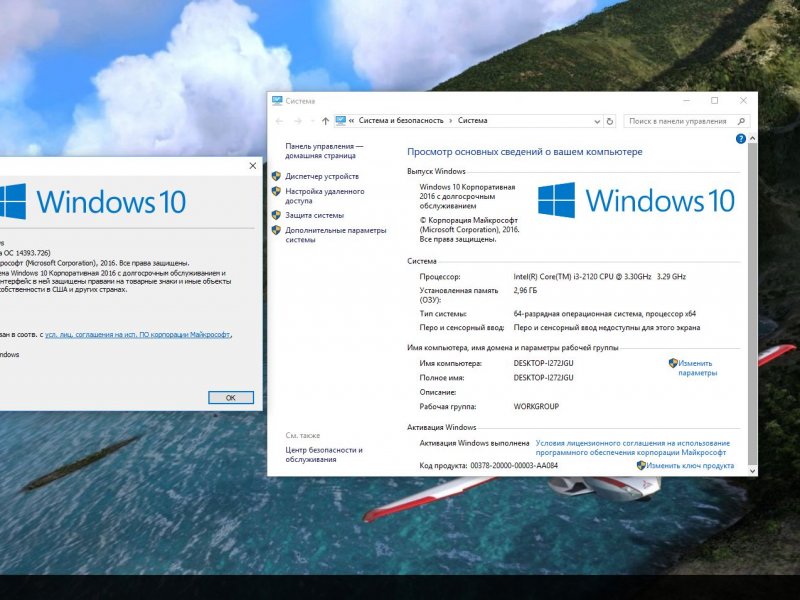Open the "Условия лицензионного соглашения" link

[633, 447]
